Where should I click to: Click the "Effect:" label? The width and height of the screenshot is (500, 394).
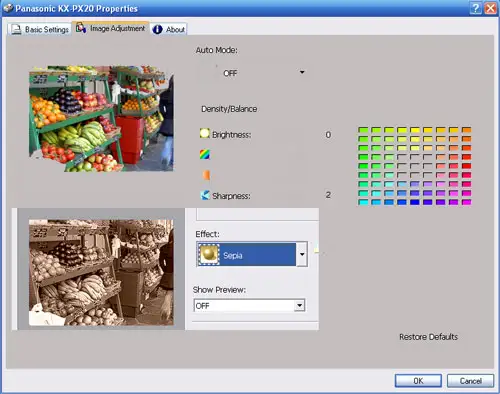click(x=208, y=234)
